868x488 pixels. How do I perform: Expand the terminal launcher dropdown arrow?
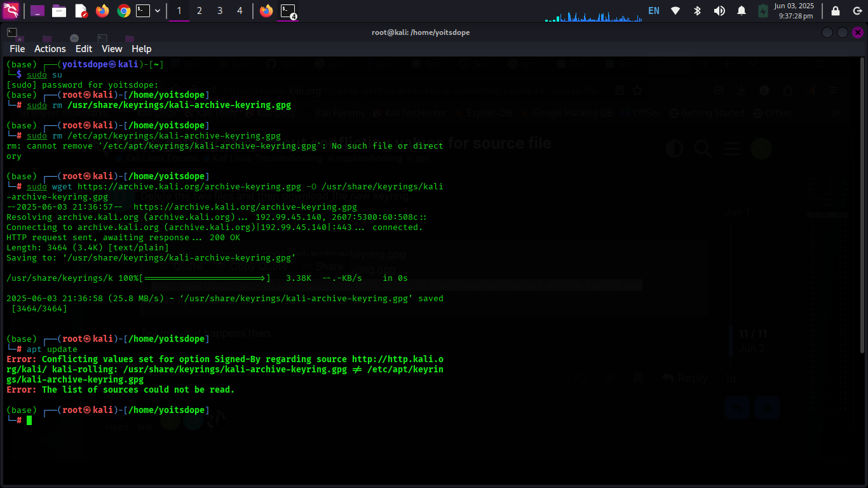158,11
